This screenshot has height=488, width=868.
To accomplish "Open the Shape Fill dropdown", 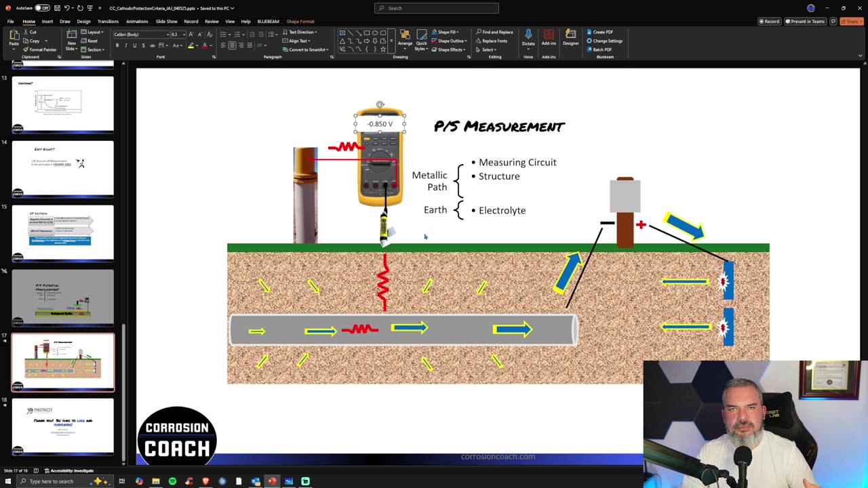I will click(446, 32).
